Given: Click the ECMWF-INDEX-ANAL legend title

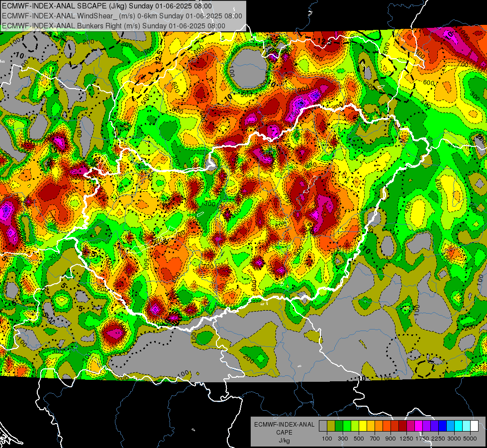Looking at the screenshot, I should click(x=284, y=425).
